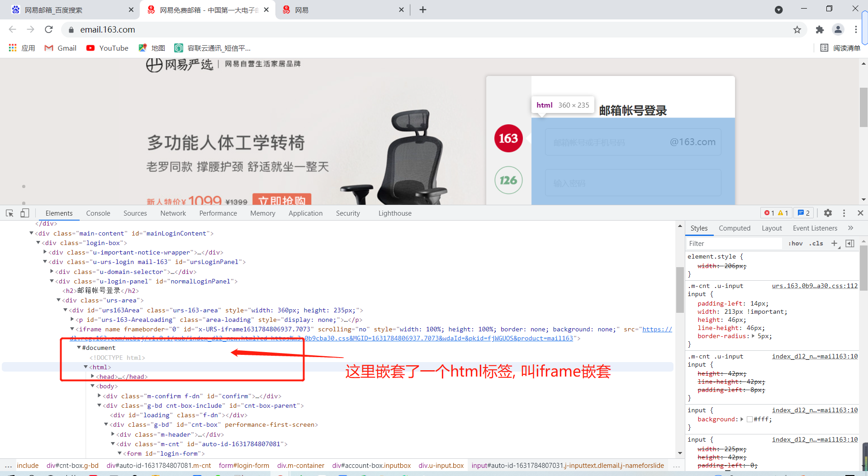Switch to the Performance tab
The image size is (868, 476).
218,213
